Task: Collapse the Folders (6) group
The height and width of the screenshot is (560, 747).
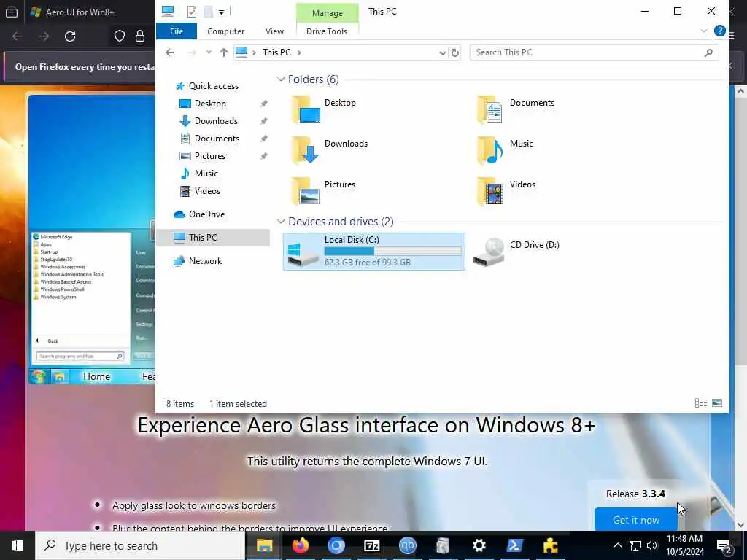Action: (x=281, y=79)
